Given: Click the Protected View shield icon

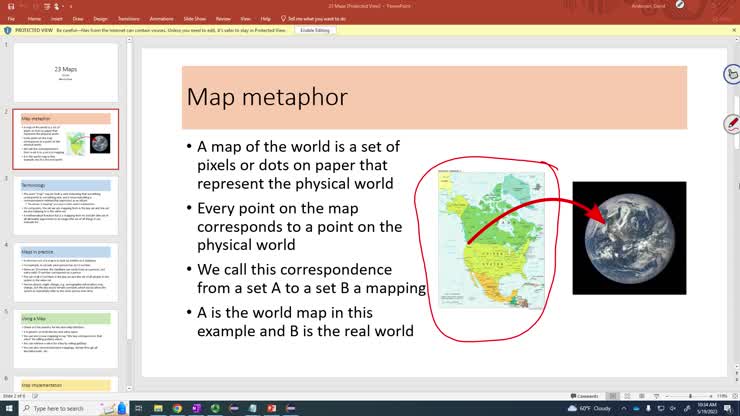Looking at the screenshot, I should point(8,30).
